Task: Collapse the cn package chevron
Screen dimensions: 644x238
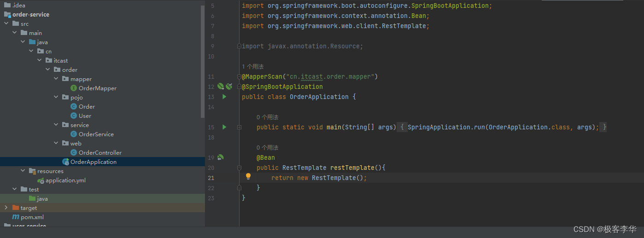Action: click(31, 51)
